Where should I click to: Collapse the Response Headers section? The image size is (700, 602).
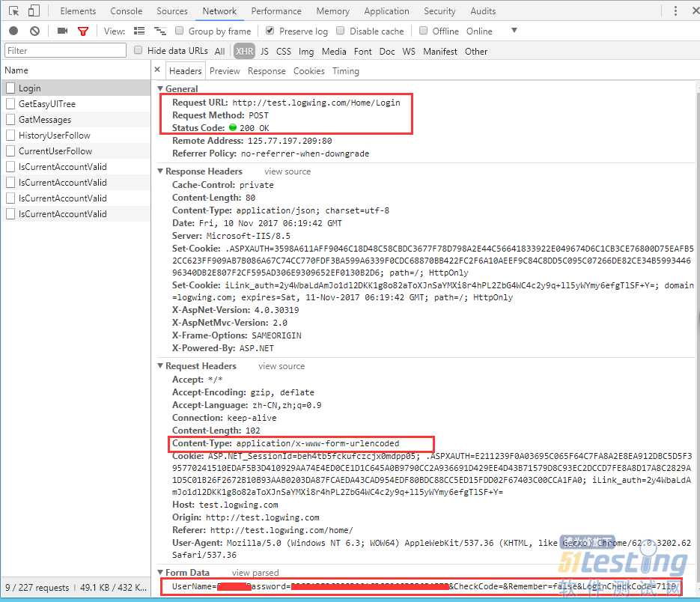[160, 171]
